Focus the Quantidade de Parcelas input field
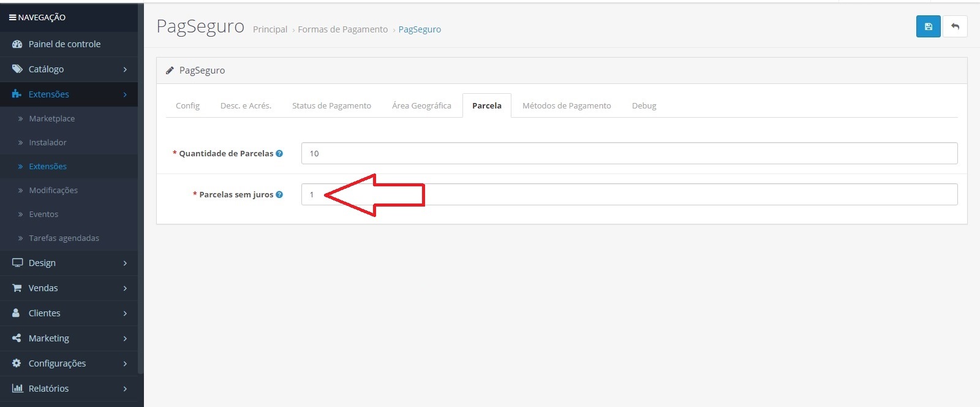The image size is (980, 407). (x=629, y=153)
